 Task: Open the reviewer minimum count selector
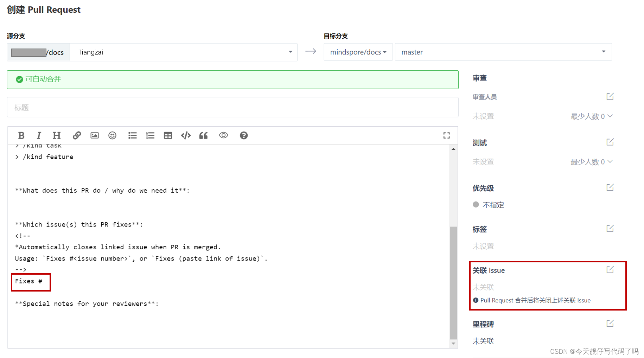click(592, 116)
